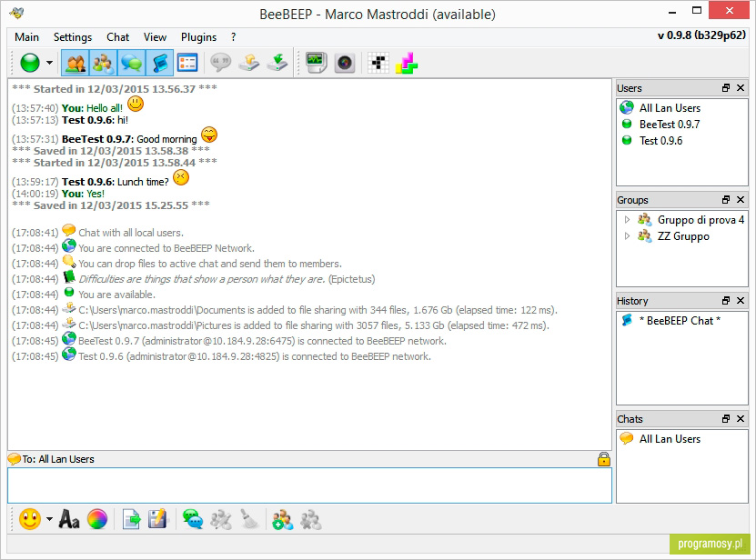Float the Users panel
756x560 pixels.
click(x=726, y=87)
